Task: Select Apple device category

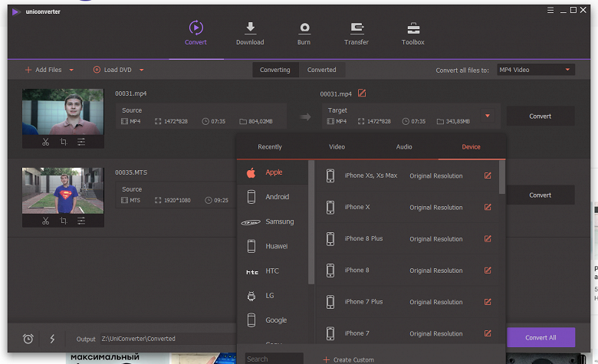Action: (272, 172)
